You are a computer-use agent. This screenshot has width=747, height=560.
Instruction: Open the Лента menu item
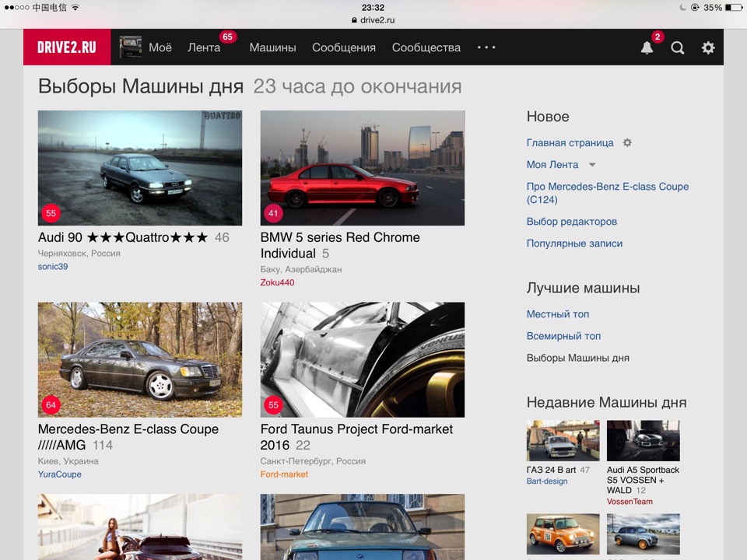(204, 47)
